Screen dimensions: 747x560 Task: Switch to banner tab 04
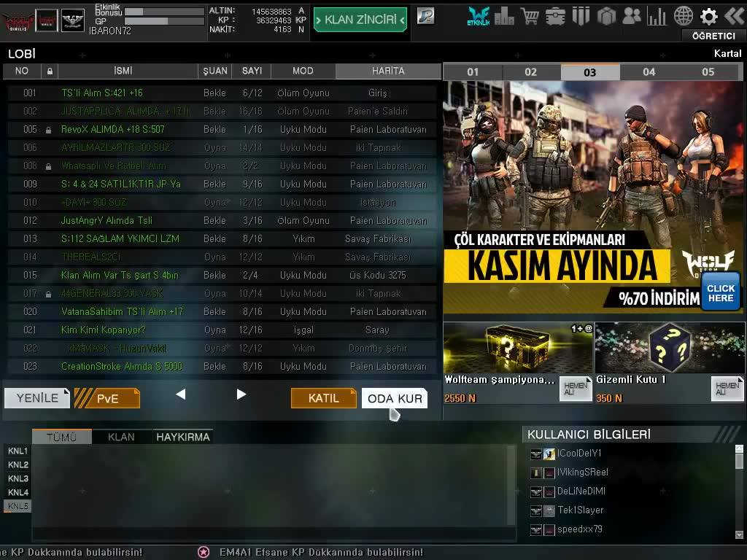[x=649, y=72]
